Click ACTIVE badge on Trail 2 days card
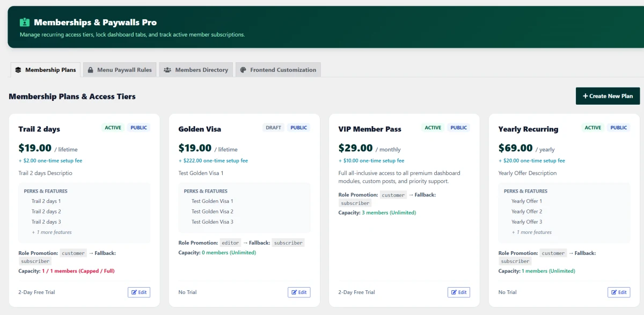644x315 pixels. (113, 128)
